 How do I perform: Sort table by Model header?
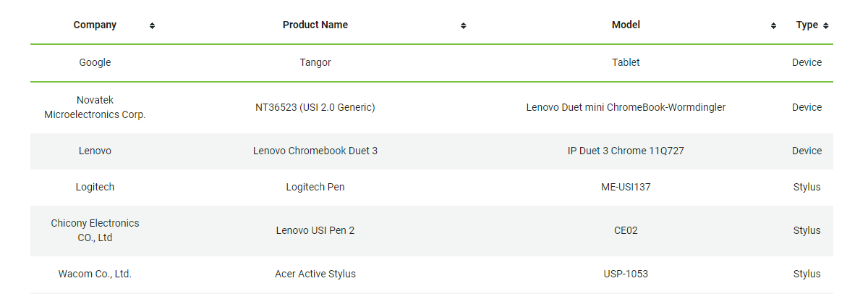tap(626, 25)
